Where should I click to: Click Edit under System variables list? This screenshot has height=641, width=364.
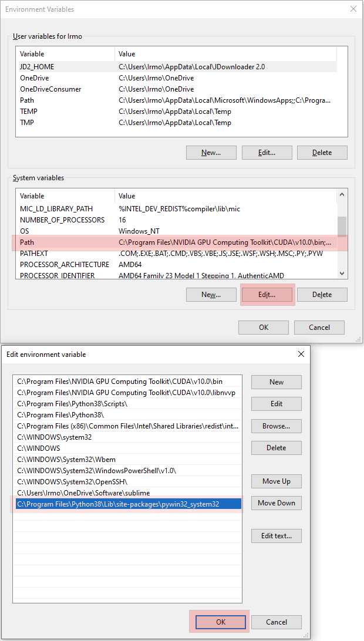tap(267, 294)
